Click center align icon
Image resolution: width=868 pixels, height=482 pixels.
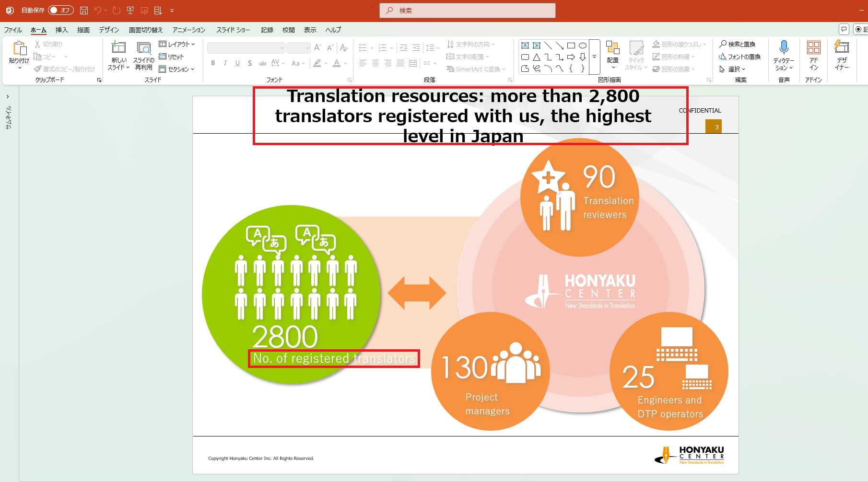coord(375,63)
